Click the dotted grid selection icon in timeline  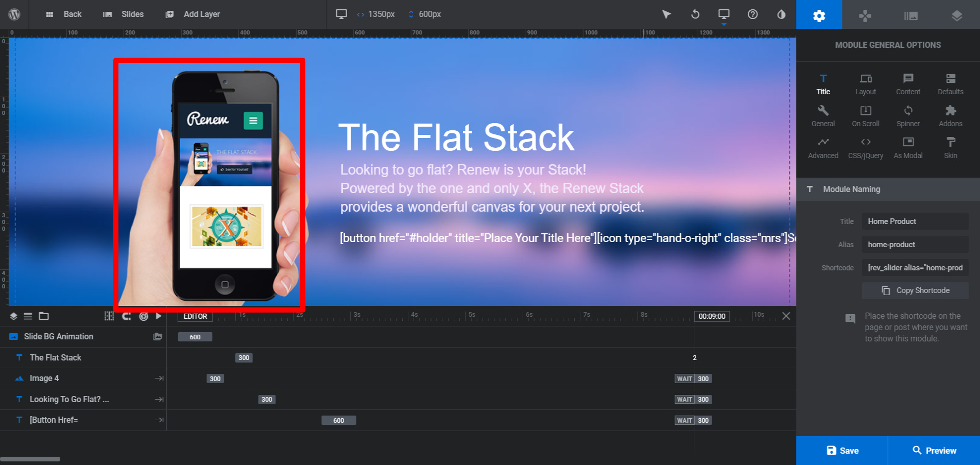(109, 316)
